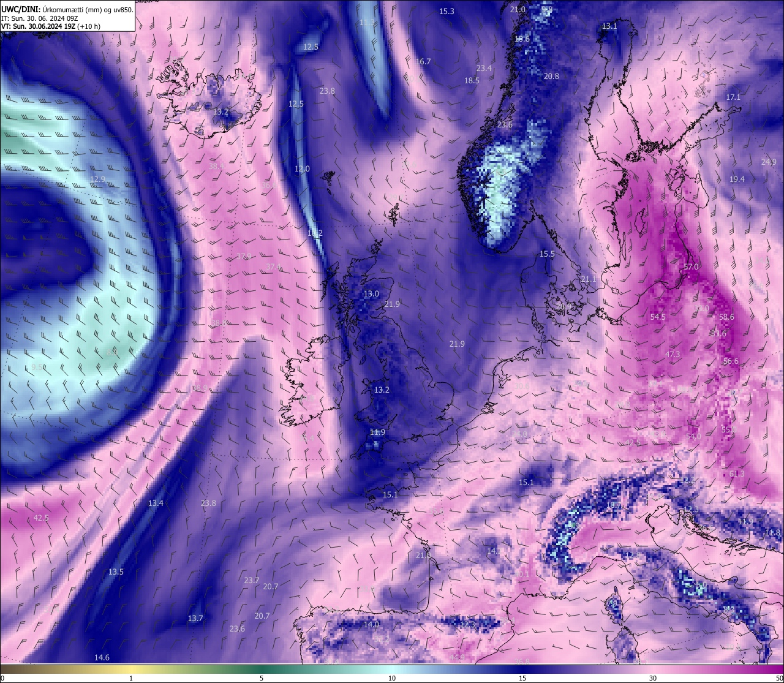The width and height of the screenshot is (784, 683).
Task: Click the 23.4 value label
Action: click(484, 69)
